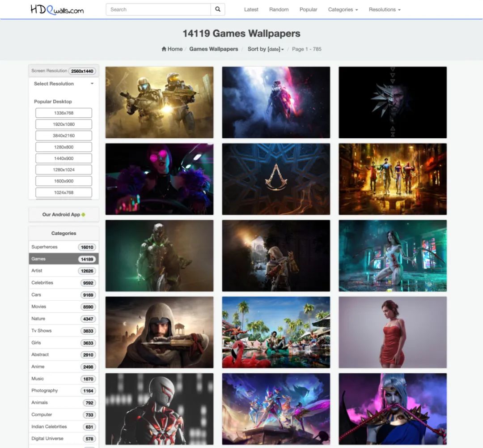Click the HDQwalls.com logo
This screenshot has height=448, width=483.
(57, 9)
